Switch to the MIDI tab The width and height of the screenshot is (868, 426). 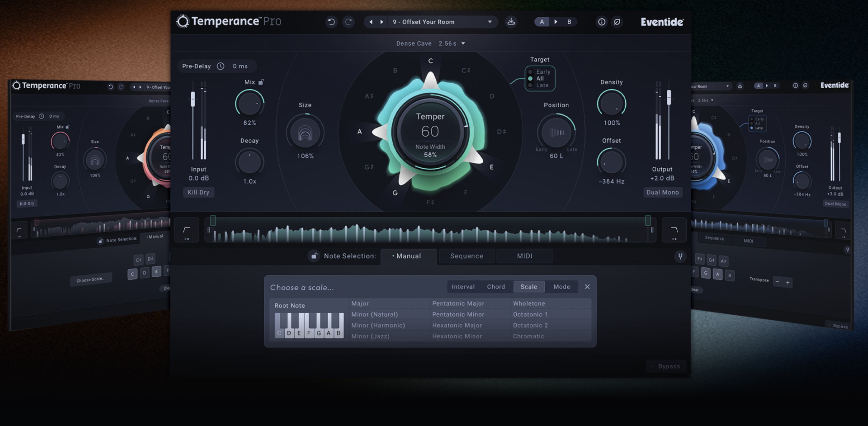click(524, 256)
